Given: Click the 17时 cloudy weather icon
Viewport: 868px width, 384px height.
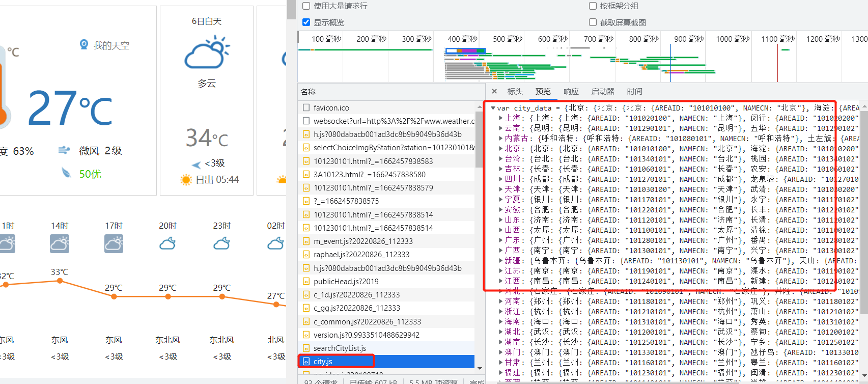Looking at the screenshot, I should point(114,244).
